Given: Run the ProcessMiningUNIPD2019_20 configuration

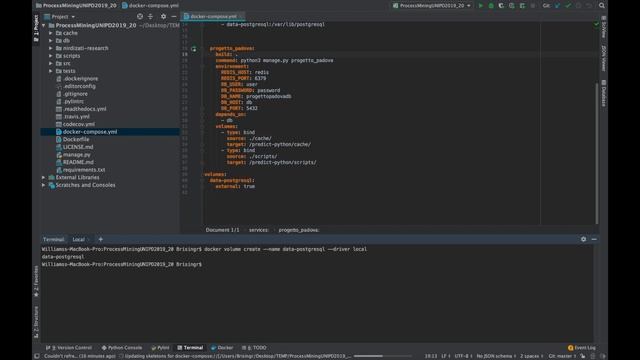Looking at the screenshot, I should pyautogui.click(x=480, y=6).
